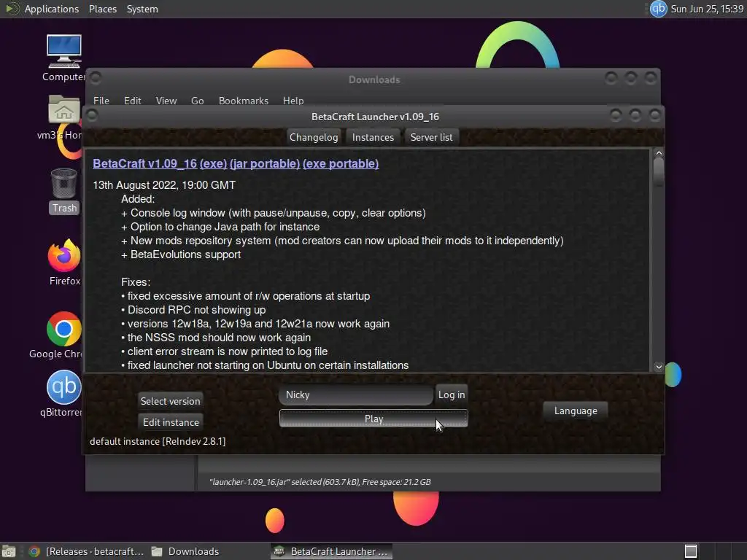Click the default instance [ReIndev 2.8.1] label
747x560 pixels.
pos(158,441)
